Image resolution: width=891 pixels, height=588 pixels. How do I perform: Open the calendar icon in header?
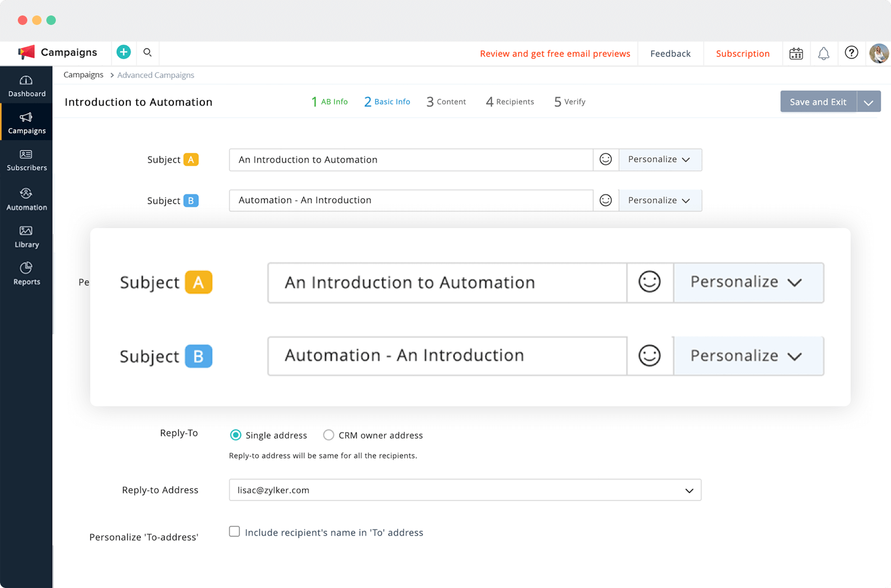(796, 53)
